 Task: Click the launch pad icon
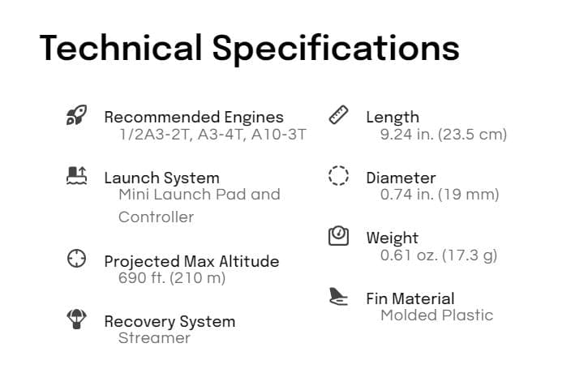76,175
